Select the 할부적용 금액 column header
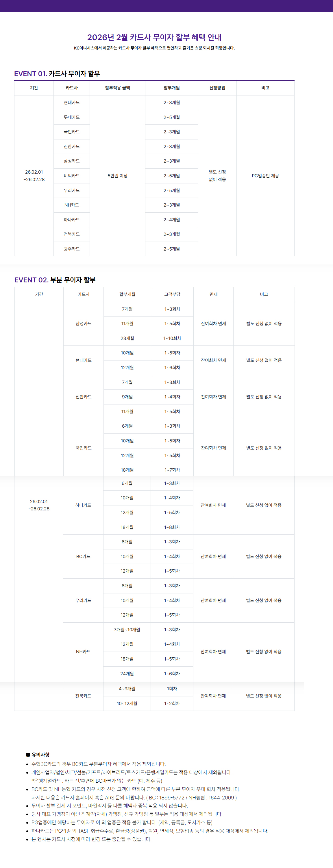333x868 pixels. 118,88
